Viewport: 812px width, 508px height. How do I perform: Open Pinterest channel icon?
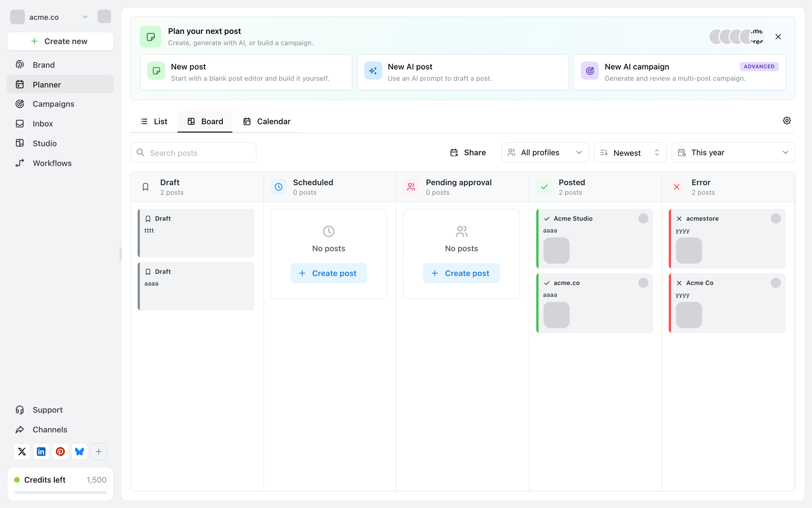point(60,452)
